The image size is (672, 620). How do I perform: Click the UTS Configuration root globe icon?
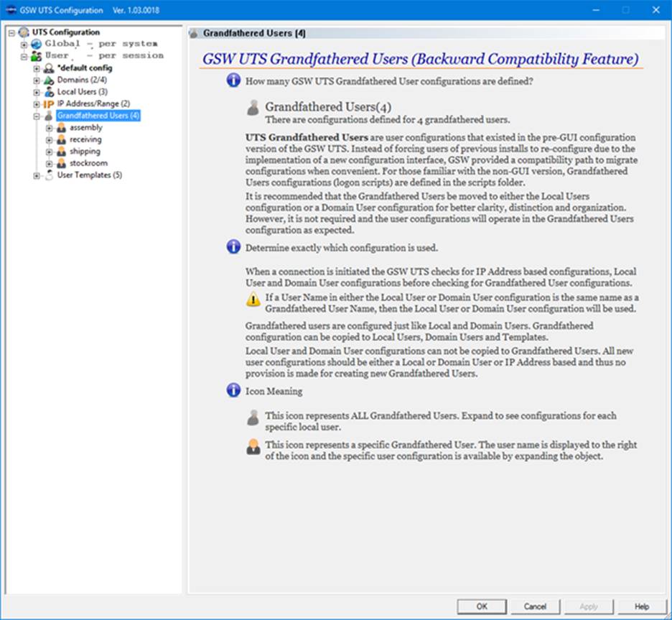pos(24,32)
